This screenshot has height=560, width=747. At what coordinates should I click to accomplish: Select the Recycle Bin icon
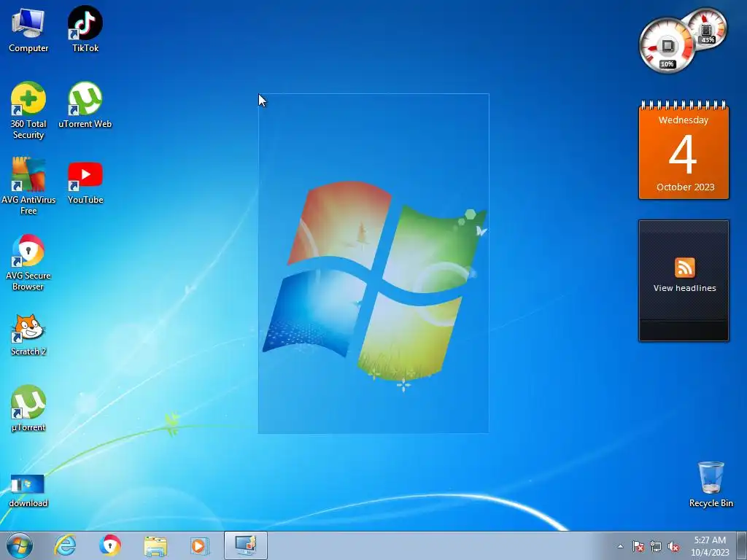coord(711,484)
